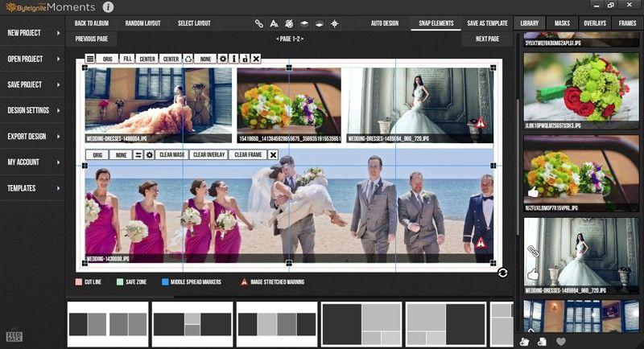
Task: Click the send-layer-backward icon in top toolbar
Action: pyautogui.click(x=320, y=23)
